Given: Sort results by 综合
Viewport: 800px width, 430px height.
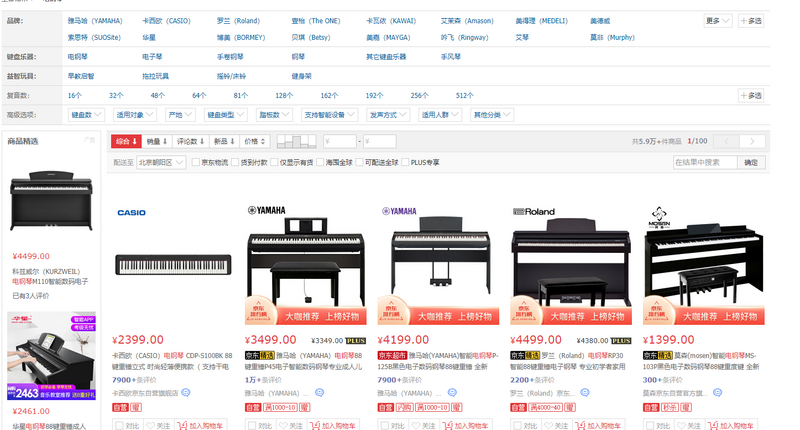Looking at the screenshot, I should pos(126,141).
